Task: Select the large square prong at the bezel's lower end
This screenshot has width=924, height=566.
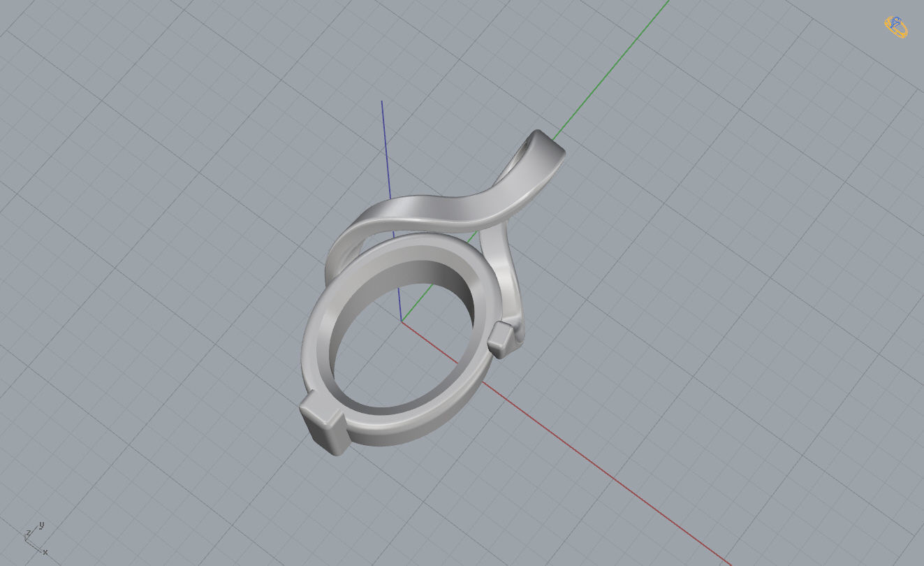Action: pos(324,423)
